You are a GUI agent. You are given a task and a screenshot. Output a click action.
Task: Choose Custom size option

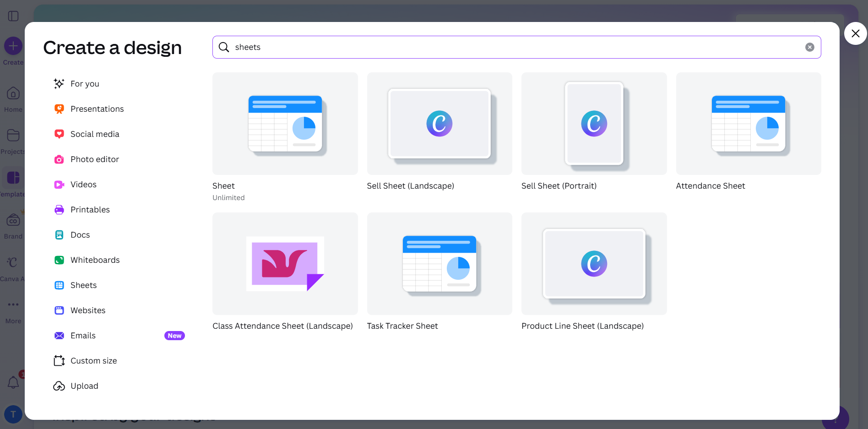(x=93, y=361)
